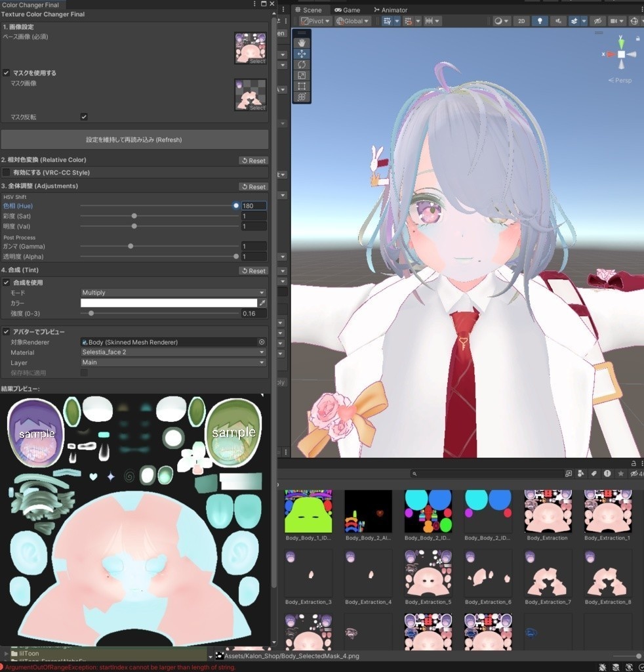Select the Scale tool
Image resolution: width=644 pixels, height=672 pixels.
[302, 75]
